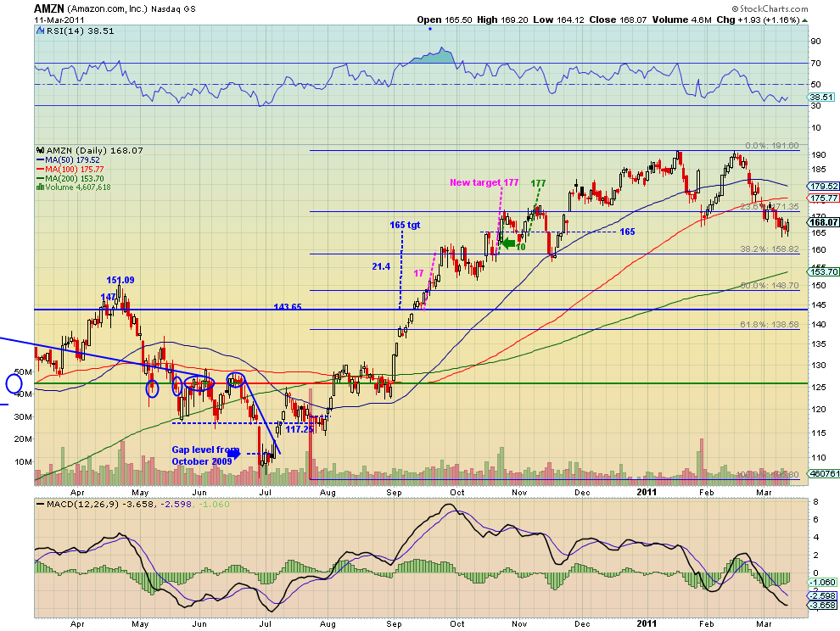Click the -3.658 MACD value tag
The width and height of the screenshot is (840, 631).
point(822,606)
